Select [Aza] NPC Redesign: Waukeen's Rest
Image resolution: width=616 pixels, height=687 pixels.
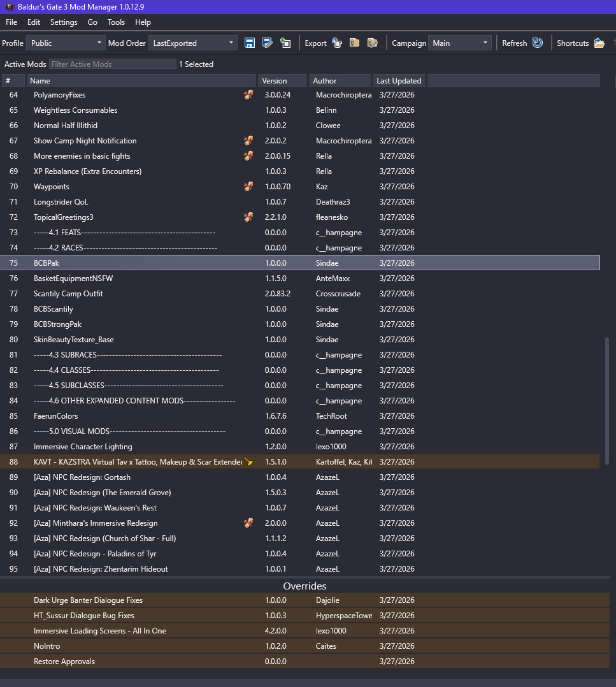tap(300, 508)
